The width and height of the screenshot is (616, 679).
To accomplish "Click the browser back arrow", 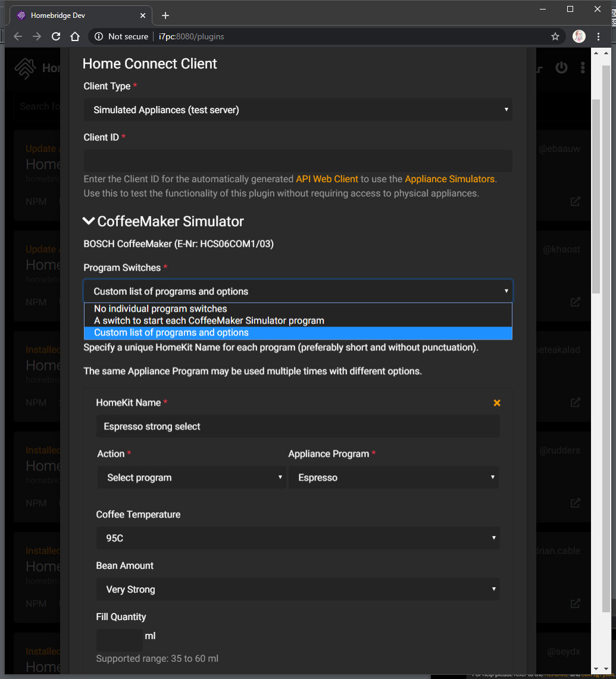I will click(x=18, y=36).
